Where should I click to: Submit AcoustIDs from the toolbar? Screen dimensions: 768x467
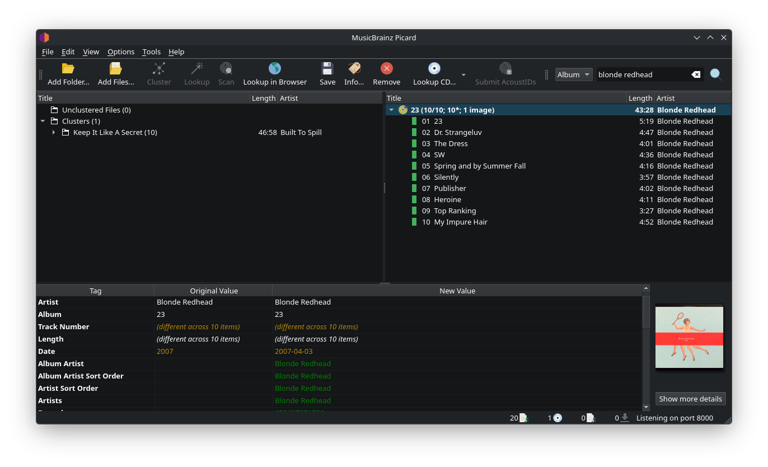pyautogui.click(x=505, y=74)
